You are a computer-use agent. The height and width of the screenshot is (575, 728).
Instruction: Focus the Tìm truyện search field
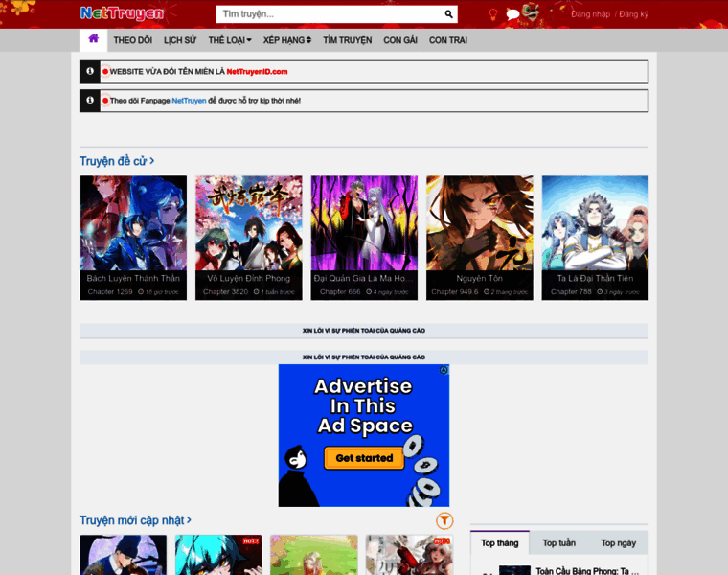(x=330, y=14)
